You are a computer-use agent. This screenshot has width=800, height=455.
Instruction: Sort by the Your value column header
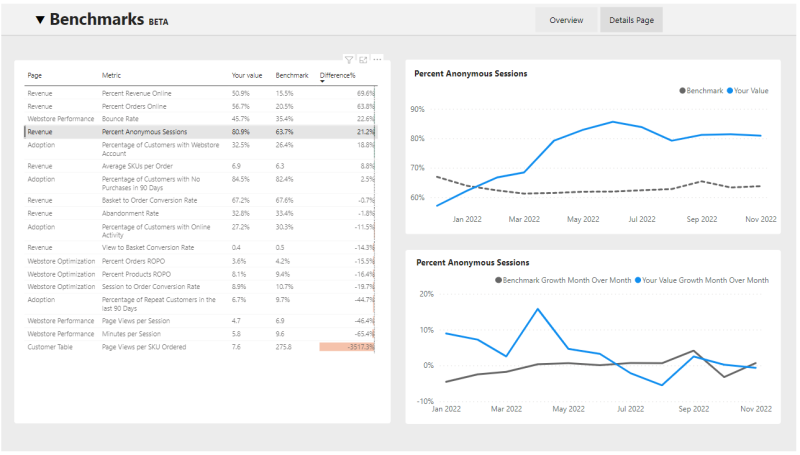click(x=247, y=75)
